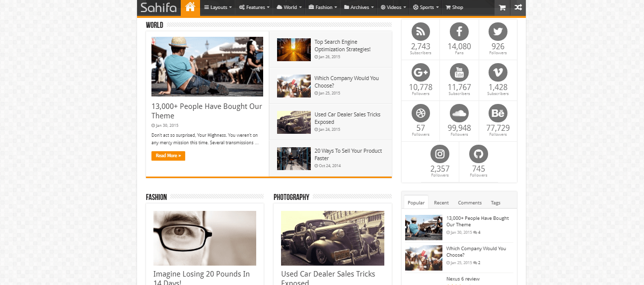644x285 pixels.
Task: Go to the Home icon in navigation
Action: click(x=190, y=7)
